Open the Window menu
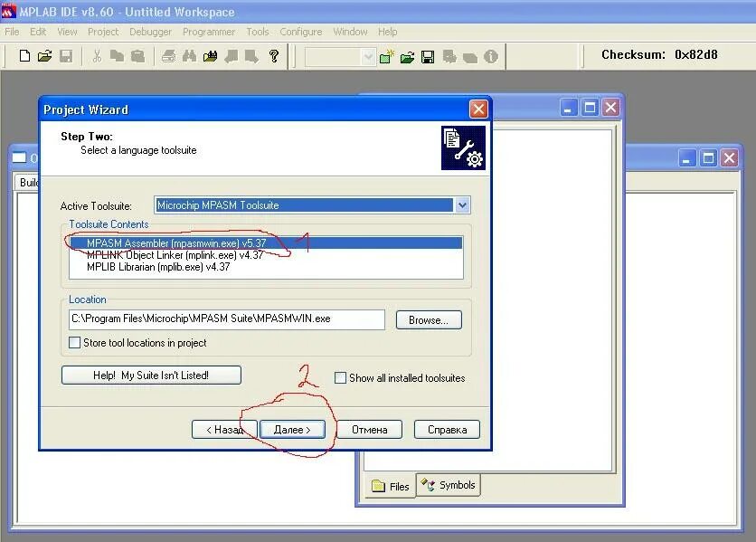756x542 pixels. 350,32
